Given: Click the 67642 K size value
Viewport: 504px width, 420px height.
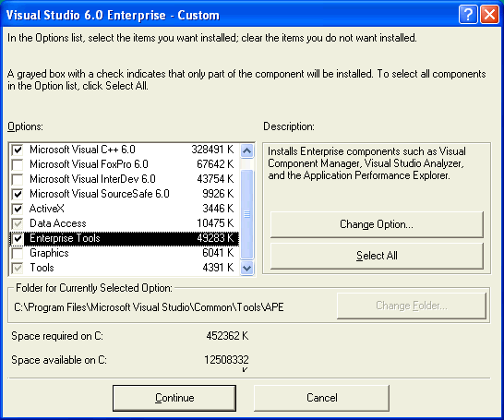Looking at the screenshot, I should (x=215, y=164).
